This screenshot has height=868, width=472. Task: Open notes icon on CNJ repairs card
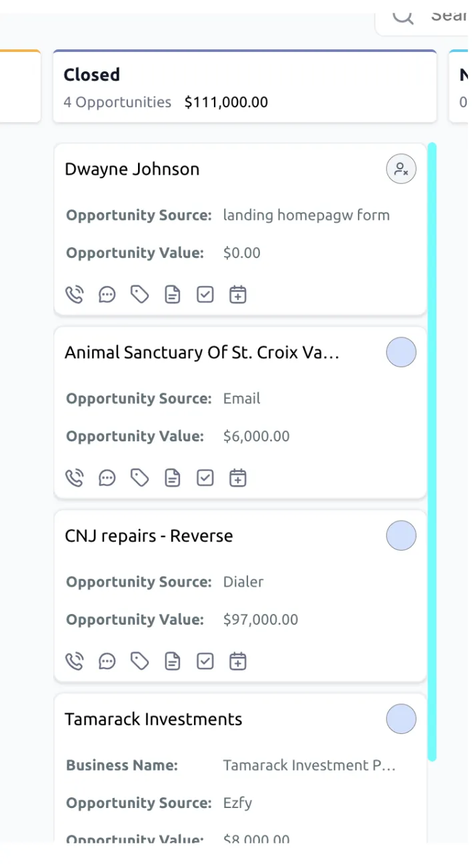click(x=173, y=661)
